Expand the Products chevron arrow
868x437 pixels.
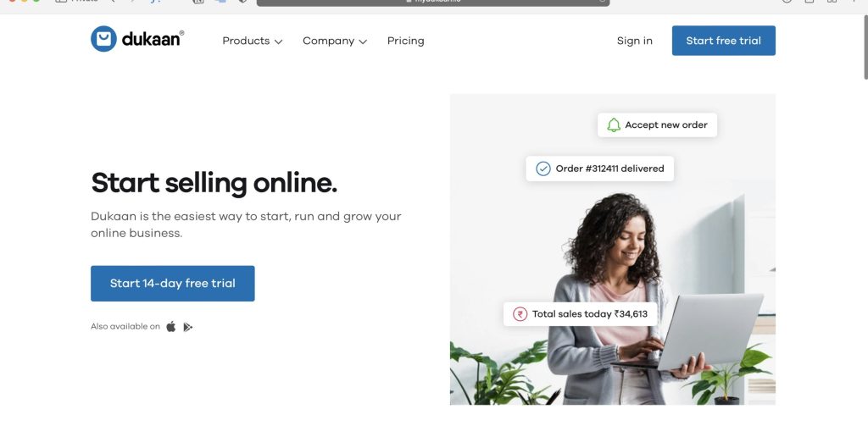pos(278,41)
